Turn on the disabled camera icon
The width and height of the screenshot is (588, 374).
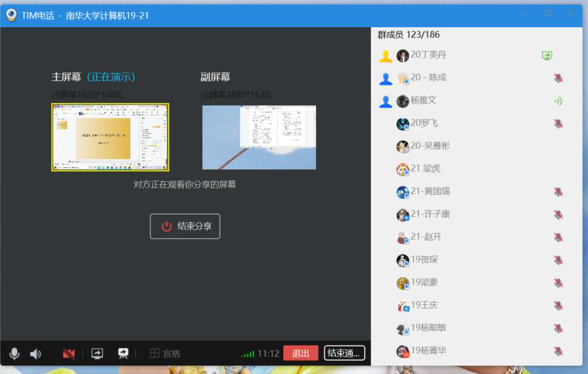[69, 353]
